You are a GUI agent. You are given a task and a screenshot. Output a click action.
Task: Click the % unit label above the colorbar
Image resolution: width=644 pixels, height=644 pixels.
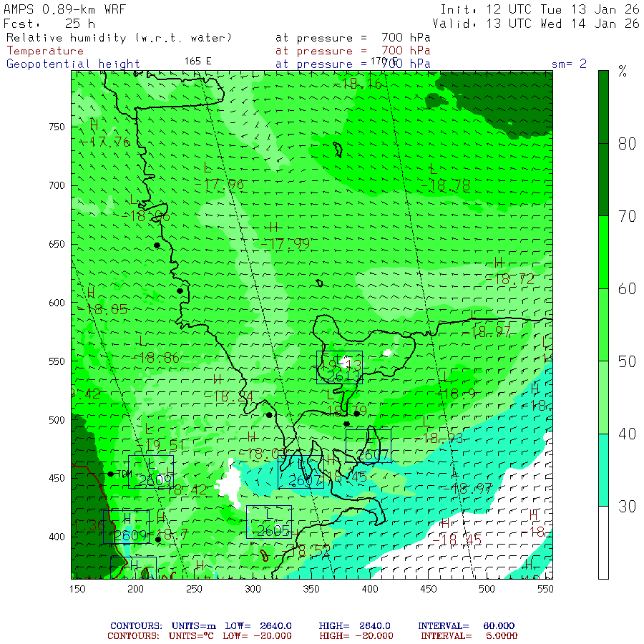click(623, 72)
